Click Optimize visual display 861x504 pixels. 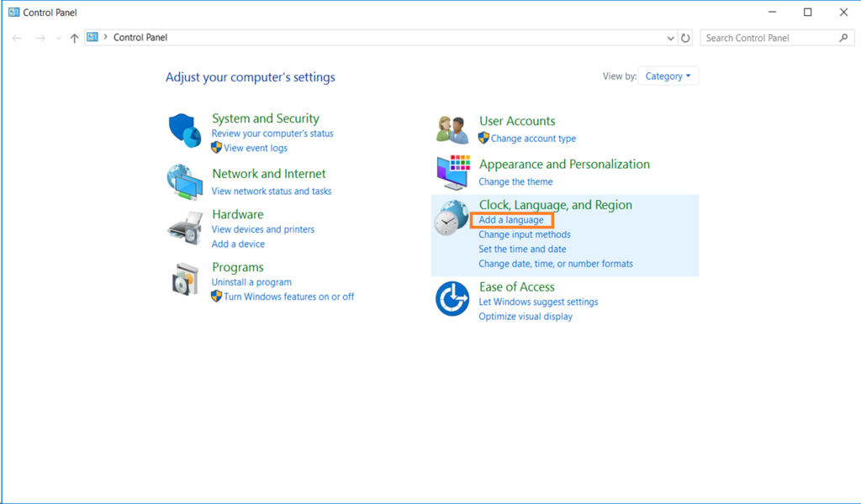pyautogui.click(x=526, y=317)
